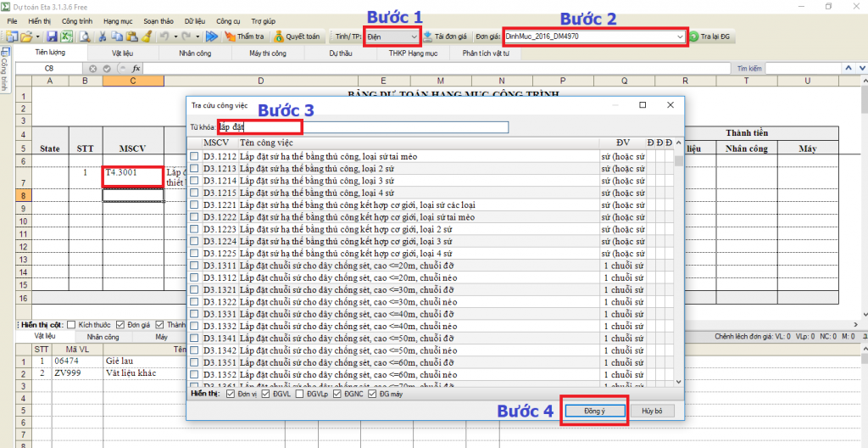Enable the ĐGVLp display checkbox
Screen dimensions: 868x448
coord(300,394)
